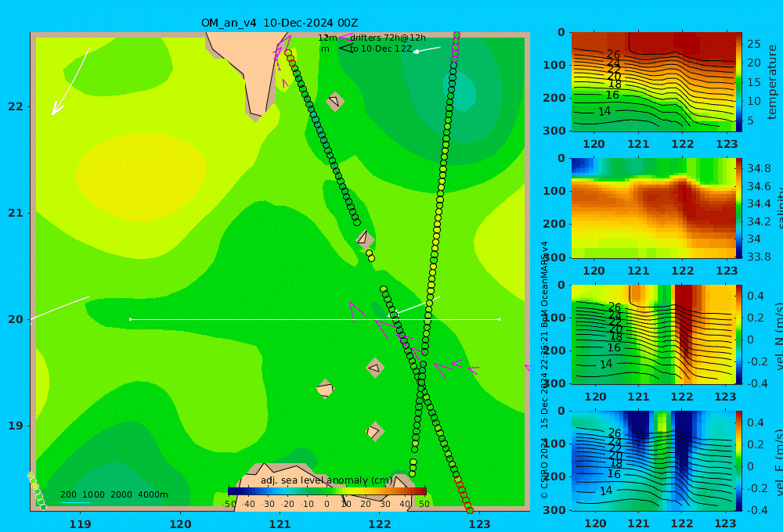Image resolution: width=783 pixels, height=532 pixels.
Task: Click the '122' axis label under salinity panel
Action: coord(683,271)
